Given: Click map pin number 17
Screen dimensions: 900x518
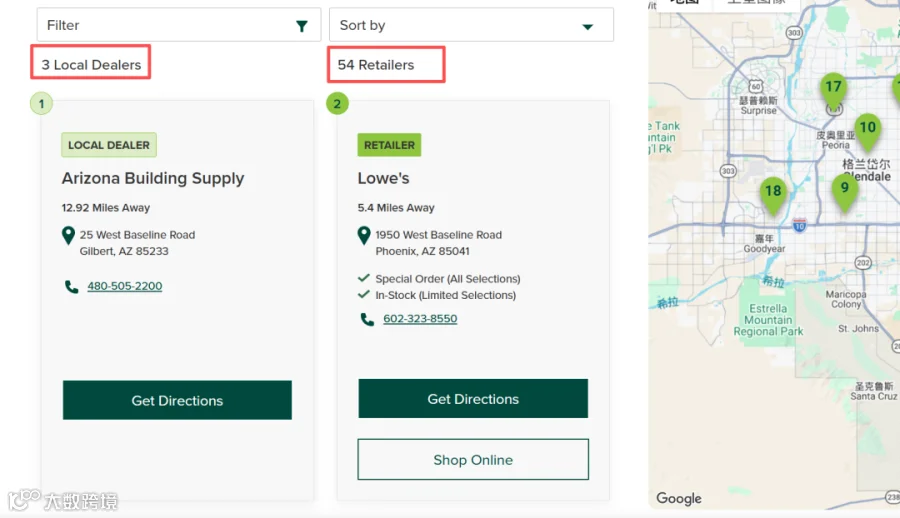Looking at the screenshot, I should point(833,90).
